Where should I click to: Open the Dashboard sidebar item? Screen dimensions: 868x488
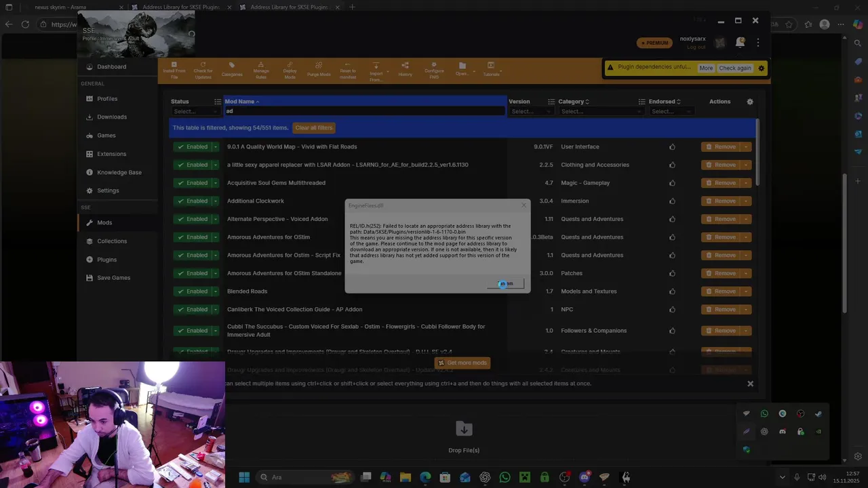(x=112, y=66)
